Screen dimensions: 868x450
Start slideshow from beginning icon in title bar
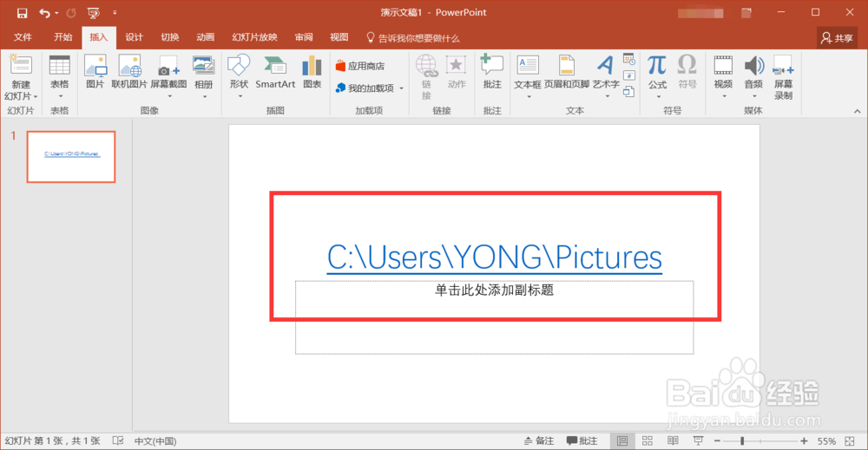[94, 13]
